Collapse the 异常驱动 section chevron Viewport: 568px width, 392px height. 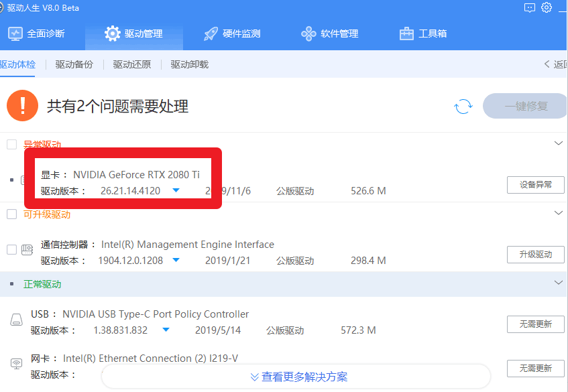click(558, 143)
